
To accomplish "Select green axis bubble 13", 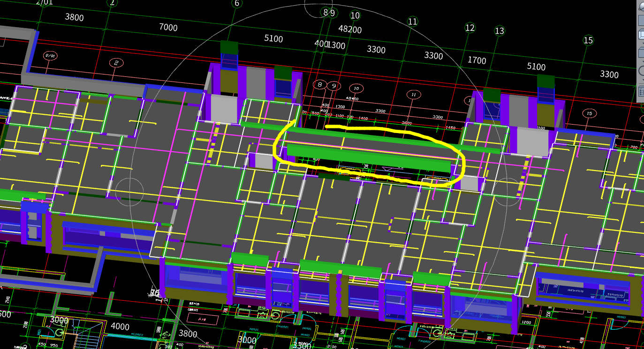I will (x=500, y=31).
